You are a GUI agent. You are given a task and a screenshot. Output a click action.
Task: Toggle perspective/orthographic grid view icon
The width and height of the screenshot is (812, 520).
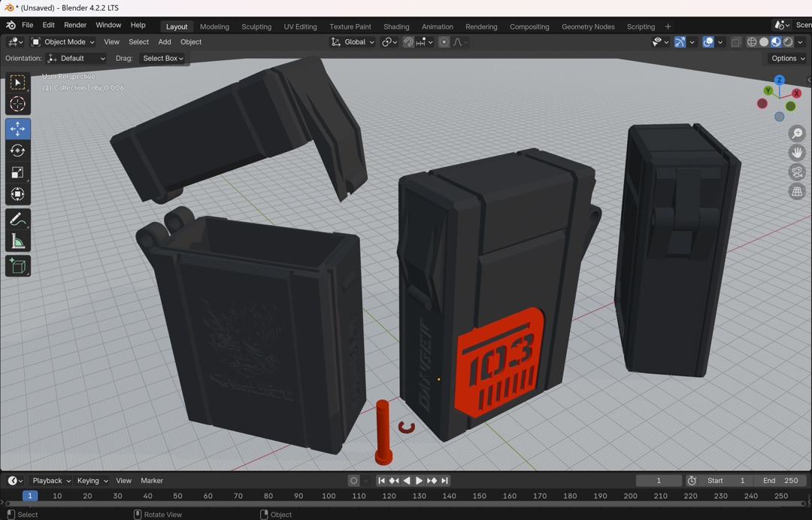(797, 192)
